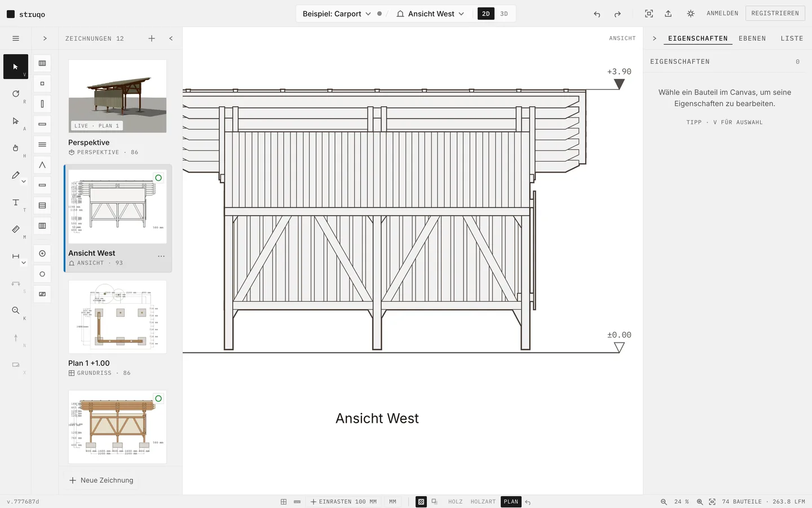812x508 pixels.
Task: Select the text tool (T)
Action: 16,202
